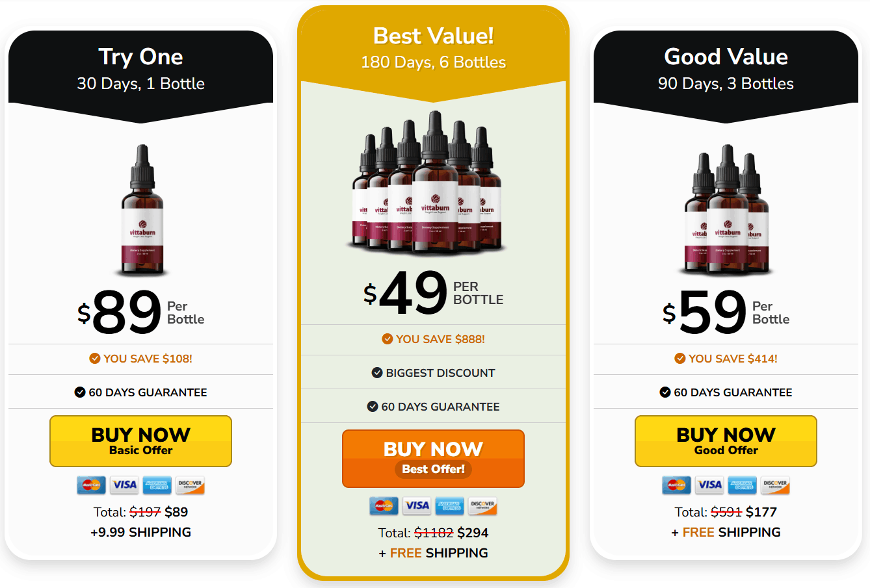Click the Mastercard icon under Good Offer
The height and width of the screenshot is (588, 870).
(x=677, y=485)
